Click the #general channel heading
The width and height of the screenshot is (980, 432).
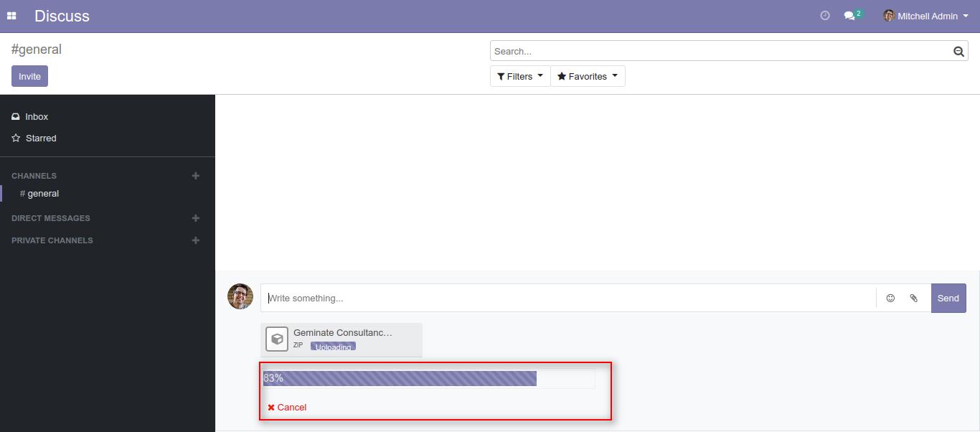[37, 50]
